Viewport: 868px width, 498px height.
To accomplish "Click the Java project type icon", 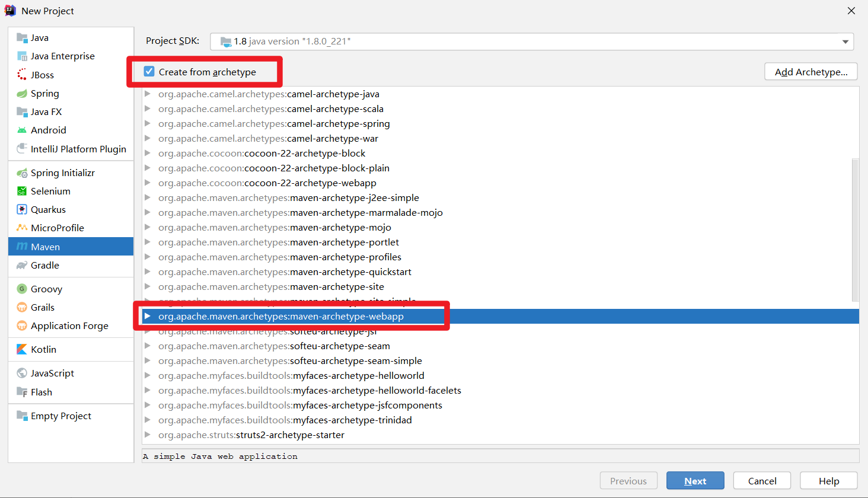I will tap(22, 38).
